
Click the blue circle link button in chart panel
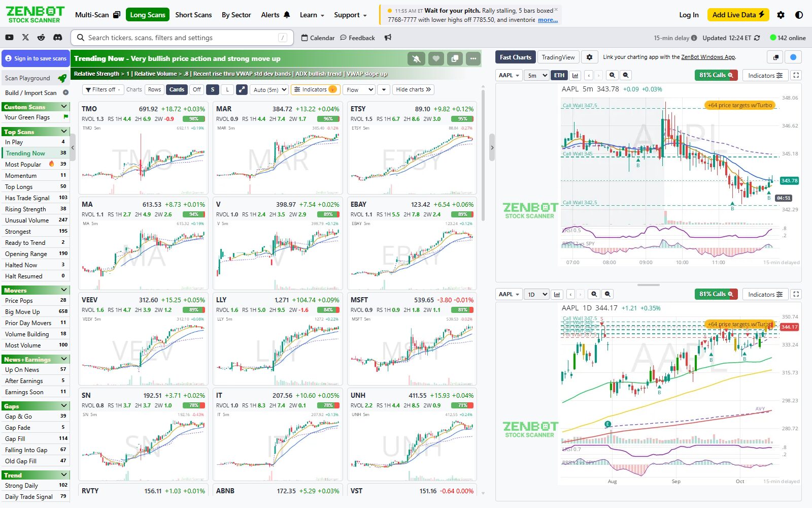point(793,57)
